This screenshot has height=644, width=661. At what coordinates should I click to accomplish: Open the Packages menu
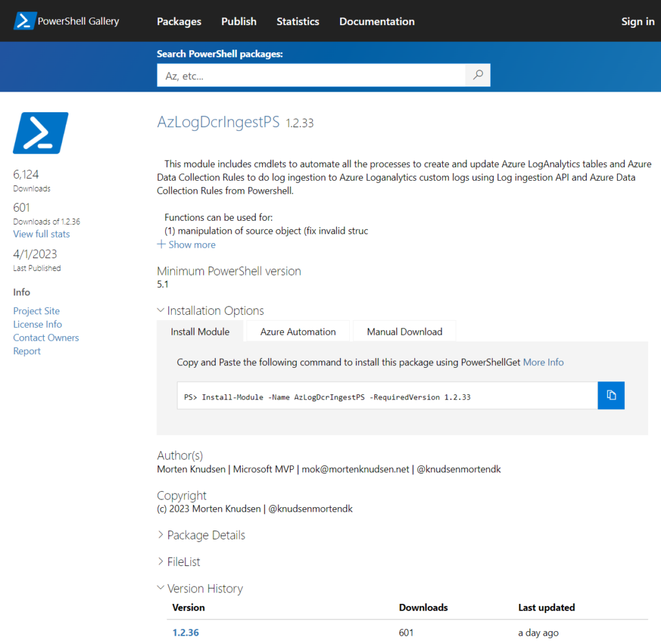179,21
